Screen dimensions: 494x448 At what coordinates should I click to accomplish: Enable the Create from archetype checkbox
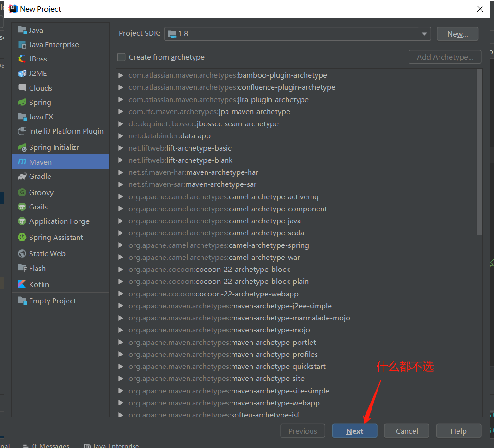coord(121,57)
